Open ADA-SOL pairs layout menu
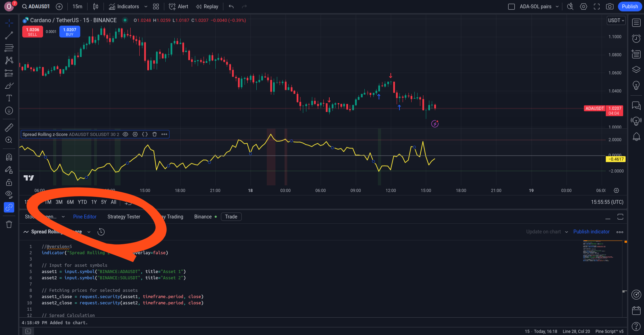The height and width of the screenshot is (335, 644). (x=539, y=7)
